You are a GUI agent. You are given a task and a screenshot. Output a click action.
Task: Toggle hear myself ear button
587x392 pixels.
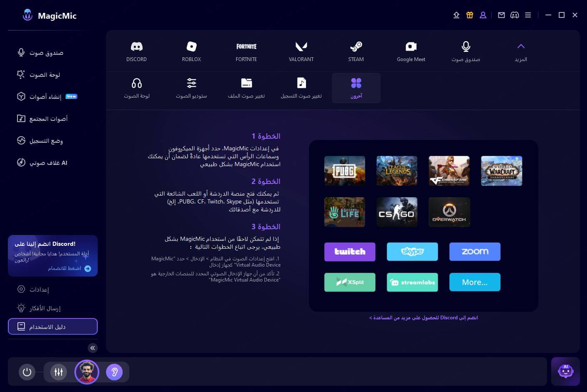point(114,372)
